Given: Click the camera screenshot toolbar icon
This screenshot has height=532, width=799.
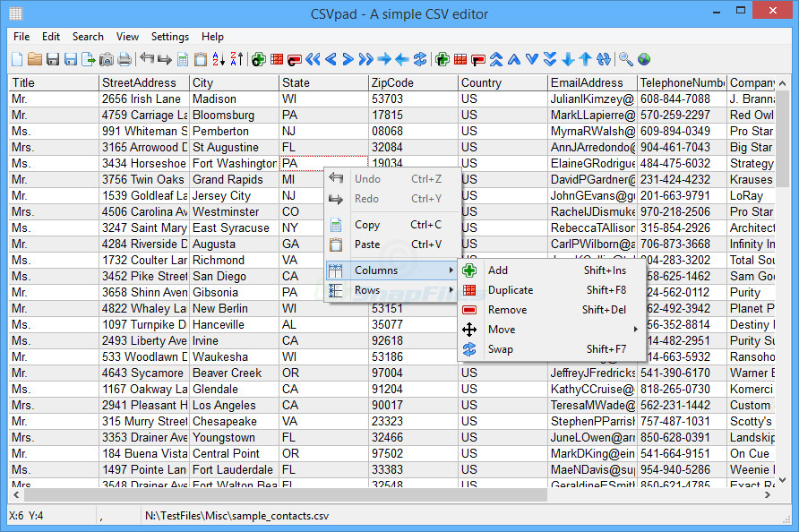Looking at the screenshot, I should (x=107, y=59).
